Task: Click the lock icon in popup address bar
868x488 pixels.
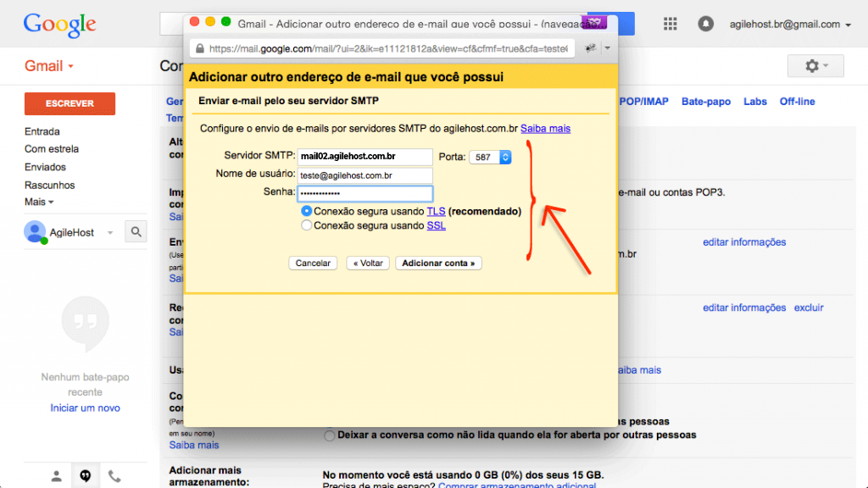Action: pyautogui.click(x=200, y=48)
